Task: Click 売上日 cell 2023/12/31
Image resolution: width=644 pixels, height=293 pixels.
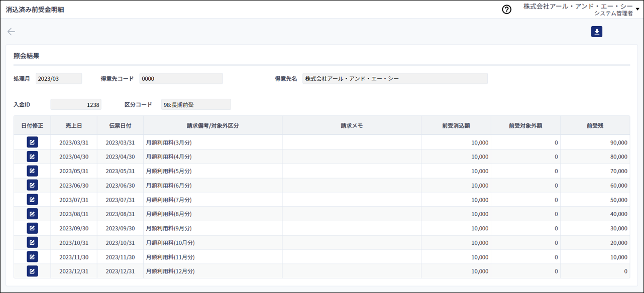Action: tap(74, 271)
